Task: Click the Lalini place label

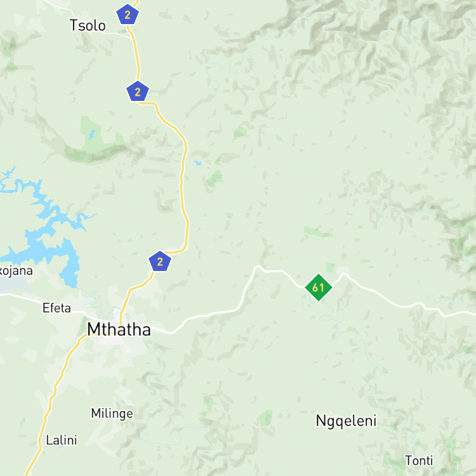Action: tap(62, 440)
